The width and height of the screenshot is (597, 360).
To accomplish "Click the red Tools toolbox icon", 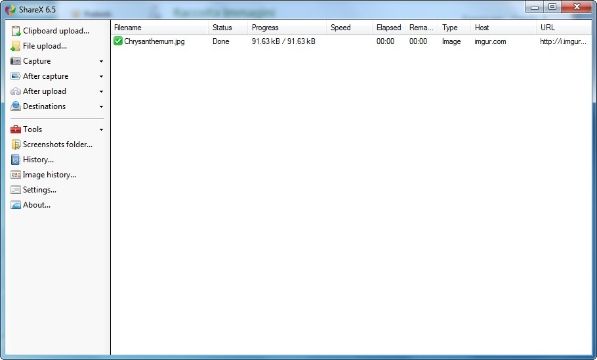I will 16,129.
